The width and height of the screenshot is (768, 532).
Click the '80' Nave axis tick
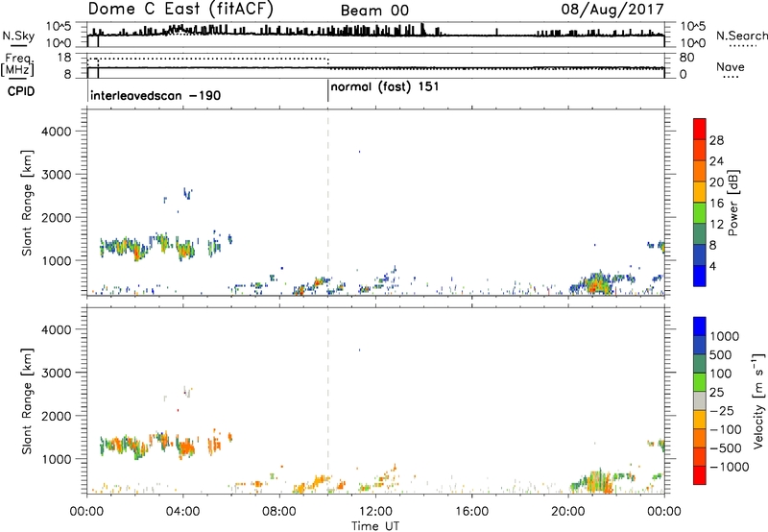[686, 58]
